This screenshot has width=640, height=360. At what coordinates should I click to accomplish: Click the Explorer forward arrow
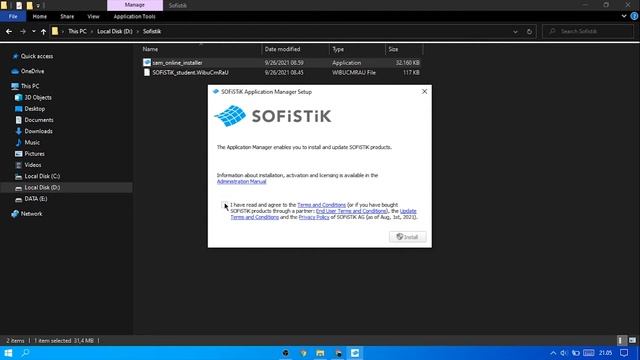click(23, 31)
